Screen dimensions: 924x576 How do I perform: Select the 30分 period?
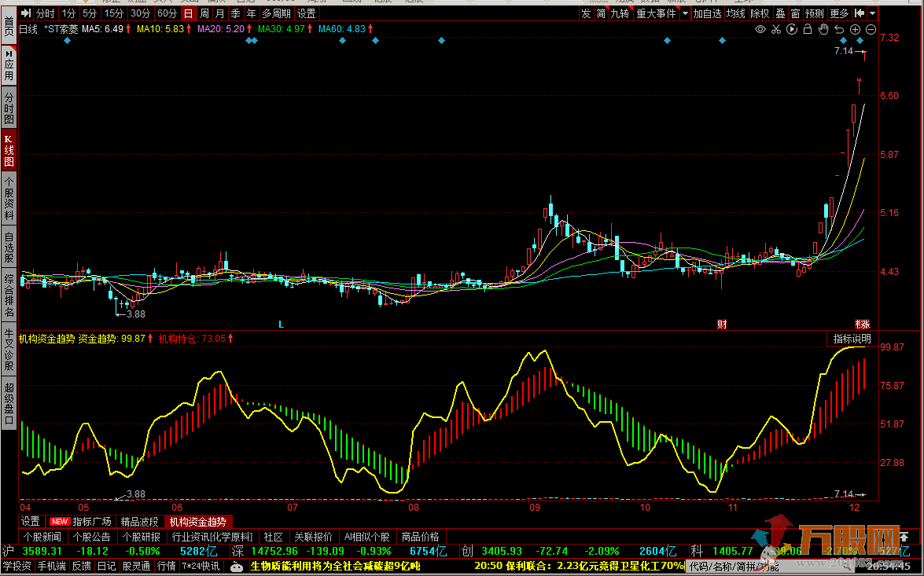pos(140,13)
